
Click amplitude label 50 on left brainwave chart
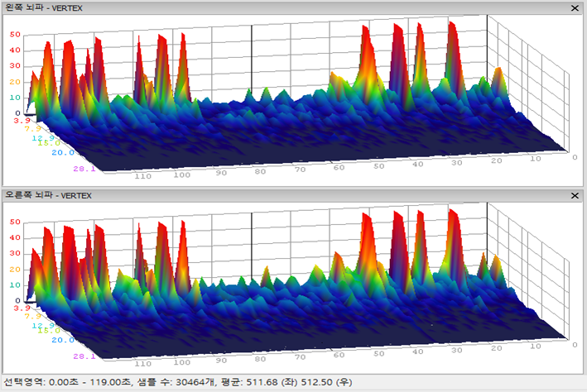14,35
